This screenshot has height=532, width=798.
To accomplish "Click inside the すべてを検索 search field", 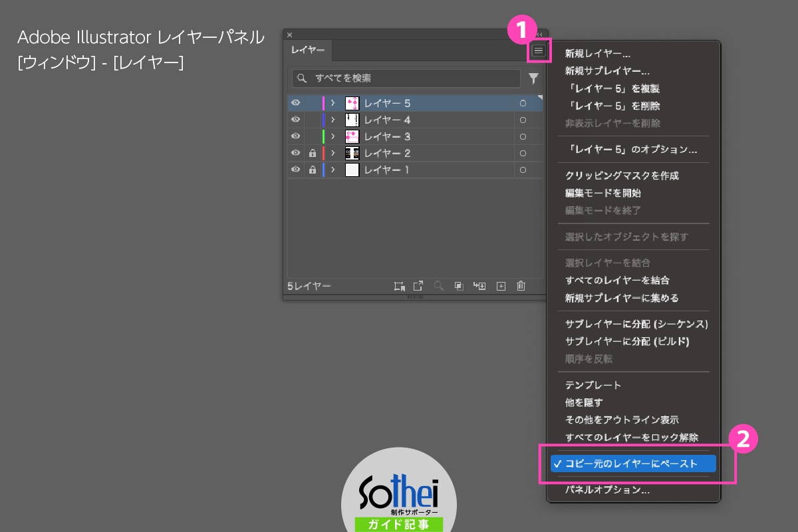I will [406, 78].
